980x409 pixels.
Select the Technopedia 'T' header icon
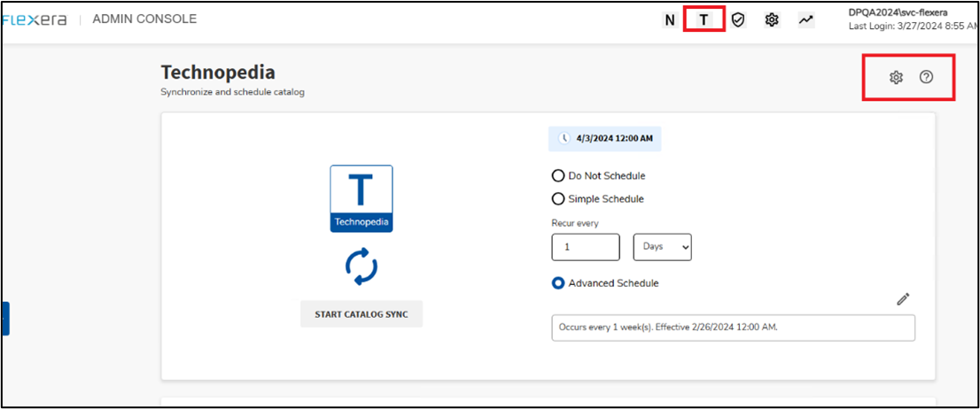704,19
